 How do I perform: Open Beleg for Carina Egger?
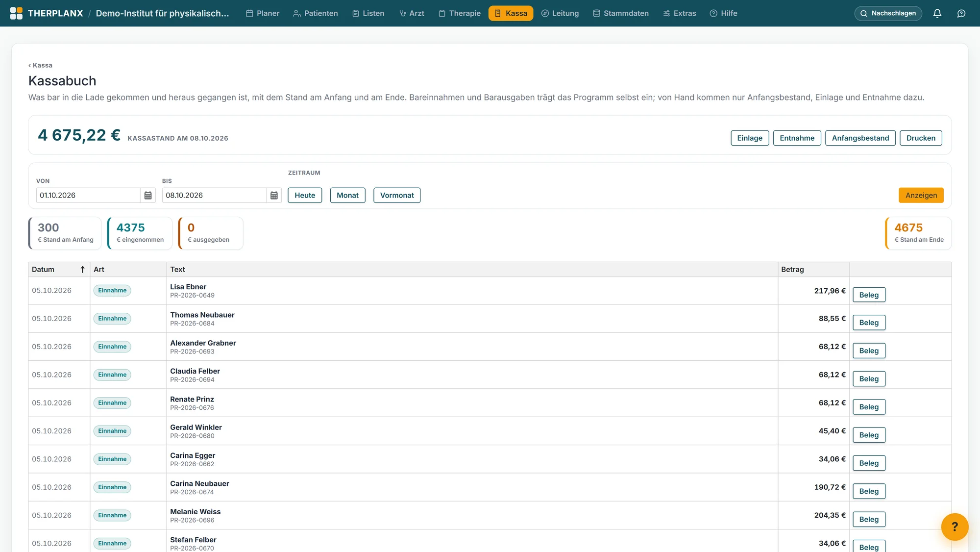pos(869,463)
